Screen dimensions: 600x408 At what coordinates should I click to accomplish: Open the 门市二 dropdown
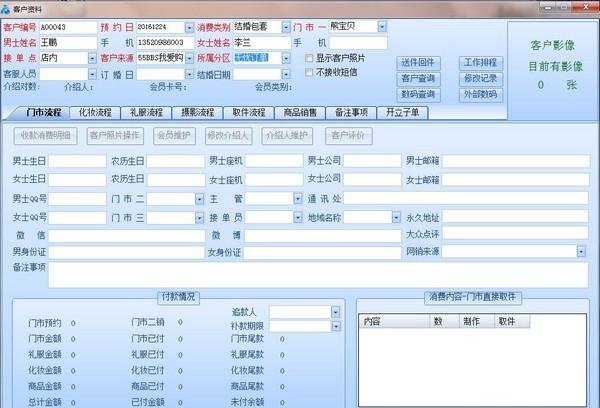pyautogui.click(x=199, y=199)
